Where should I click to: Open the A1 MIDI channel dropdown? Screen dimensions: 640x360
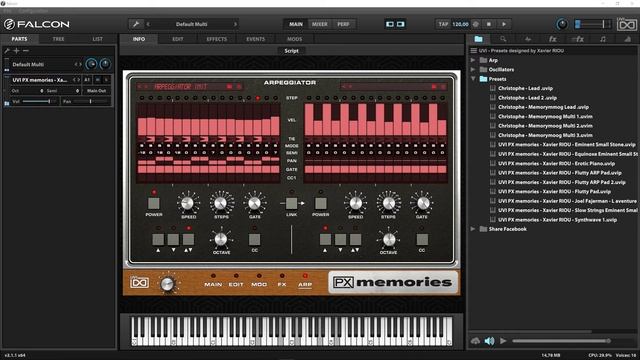point(87,80)
